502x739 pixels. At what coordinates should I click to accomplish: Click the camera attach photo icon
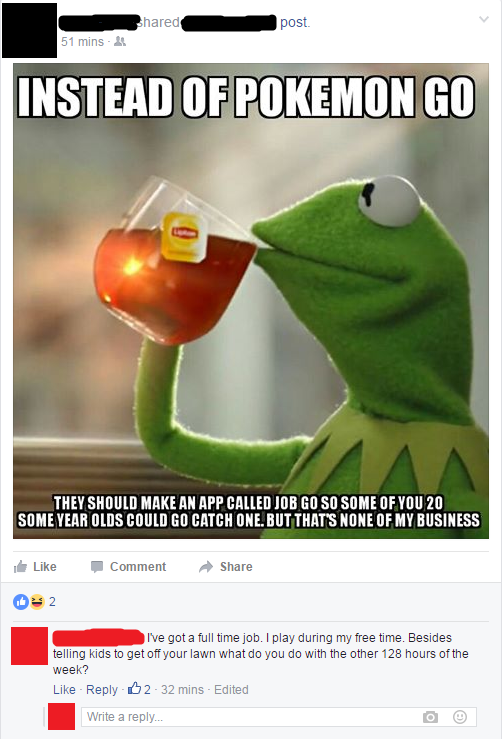click(430, 717)
